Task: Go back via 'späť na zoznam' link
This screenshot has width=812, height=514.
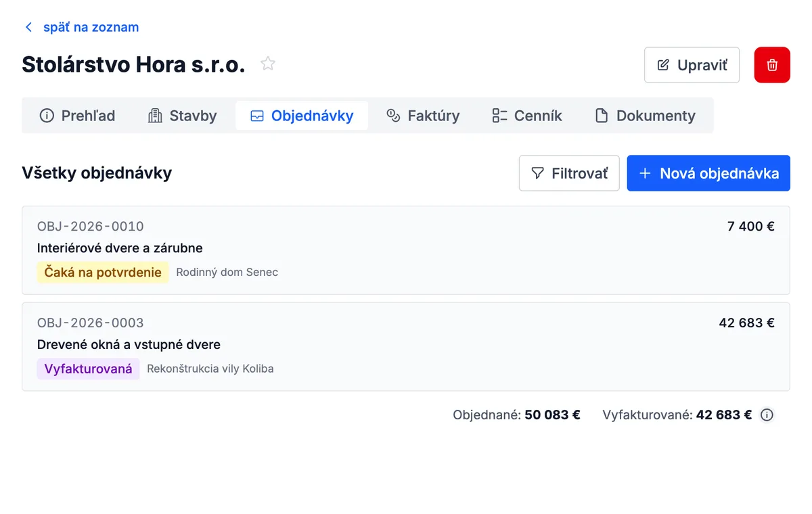Action: tap(91, 28)
